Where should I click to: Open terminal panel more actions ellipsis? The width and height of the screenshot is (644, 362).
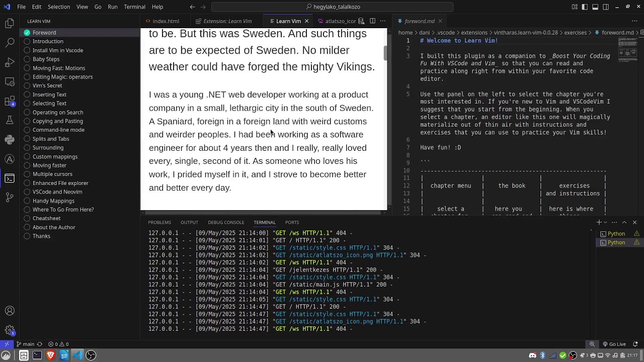pos(614,222)
